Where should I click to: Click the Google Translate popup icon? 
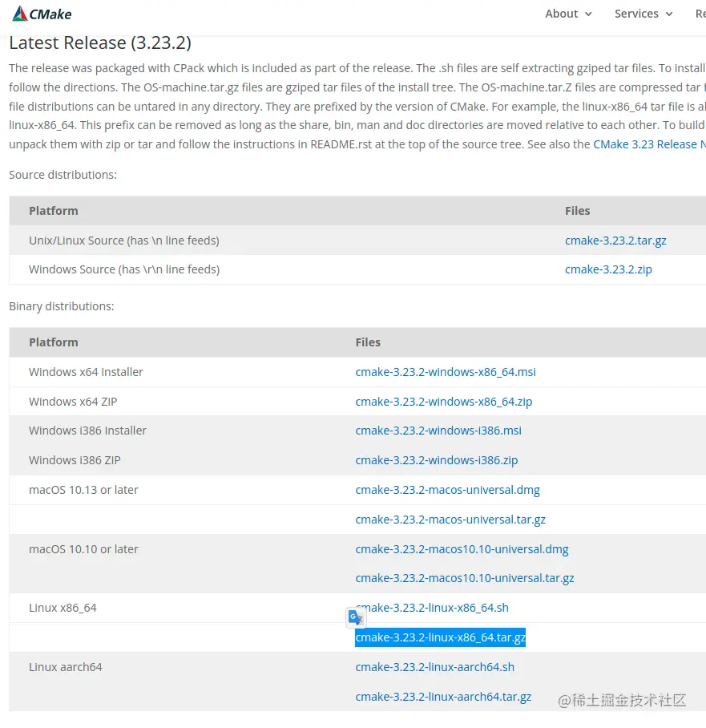pos(356,618)
